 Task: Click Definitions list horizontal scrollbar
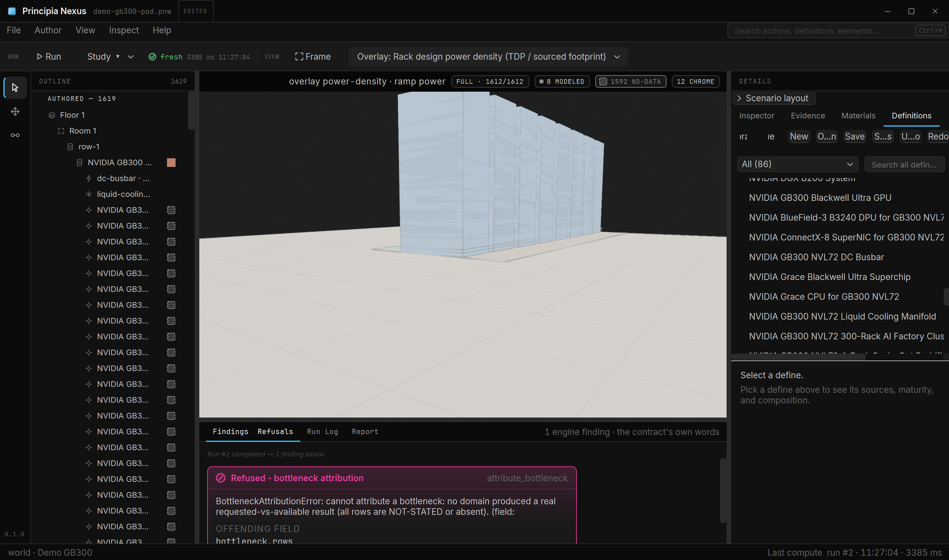point(798,357)
